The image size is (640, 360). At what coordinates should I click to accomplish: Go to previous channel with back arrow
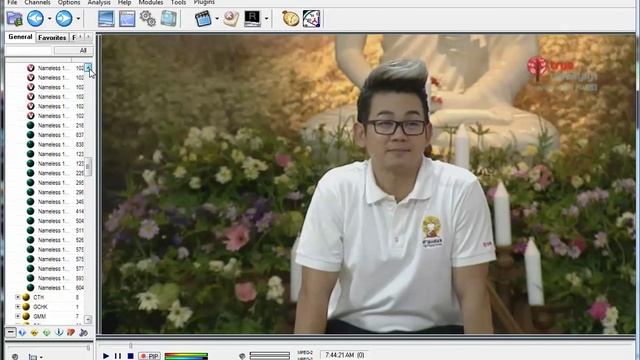coord(36,18)
